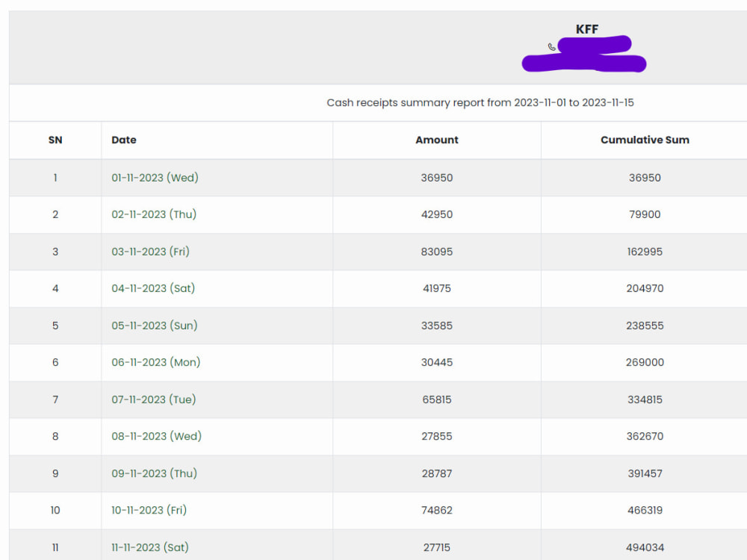
Task: Click serial number 5 in SN column
Action: tap(55, 326)
